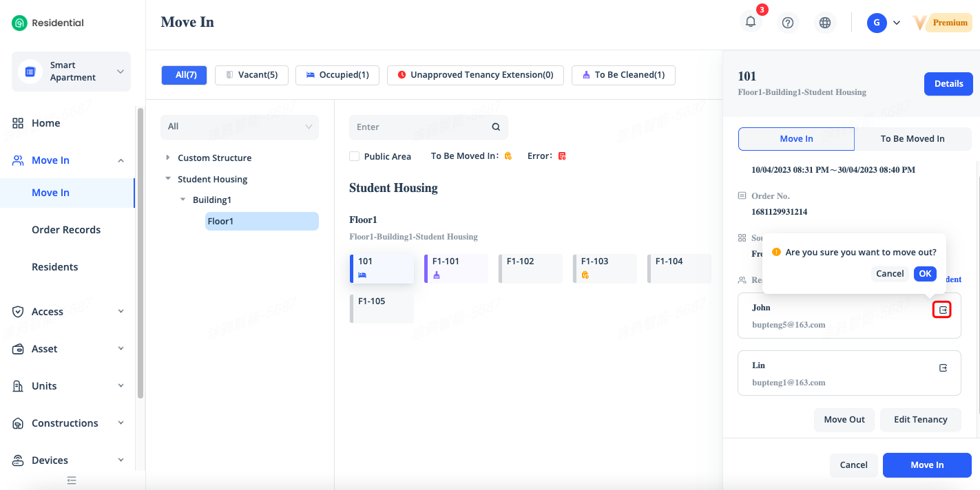Click John's move-out icon
980x490 pixels.
(x=943, y=310)
